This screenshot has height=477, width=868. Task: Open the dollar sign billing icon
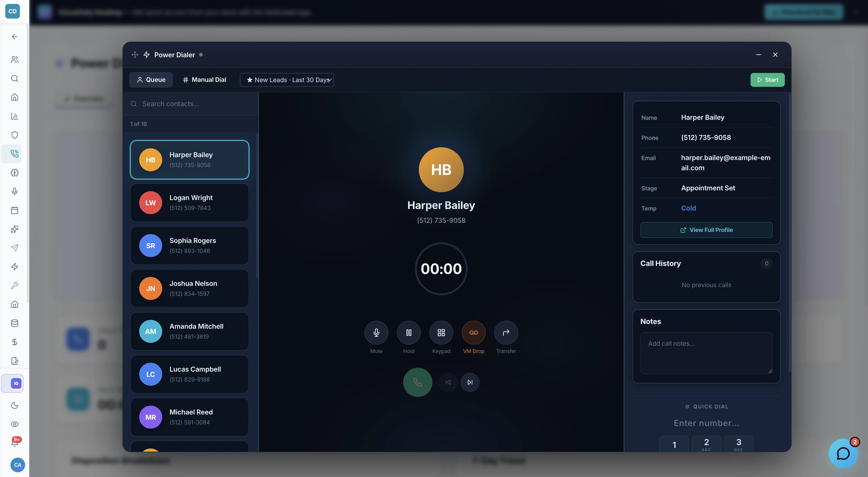point(14,342)
